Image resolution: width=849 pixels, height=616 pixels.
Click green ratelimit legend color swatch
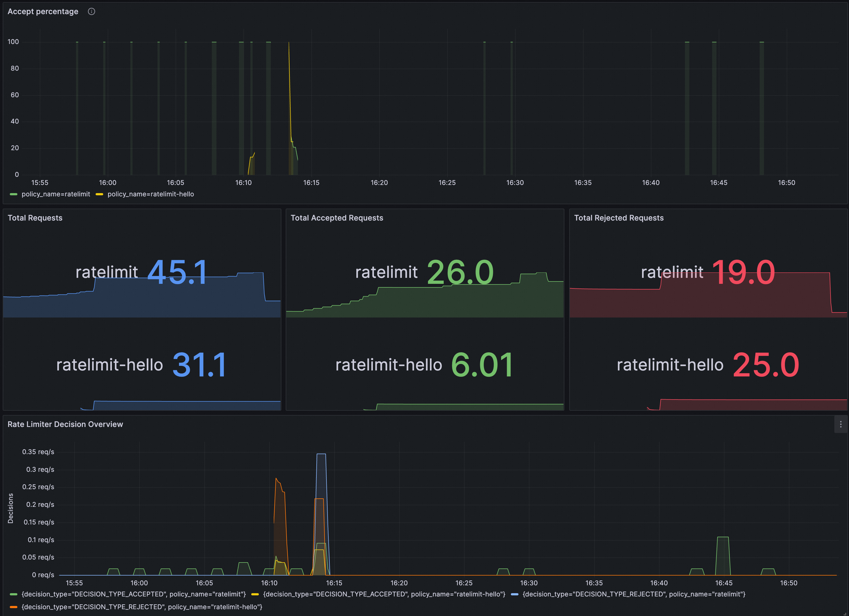click(14, 194)
